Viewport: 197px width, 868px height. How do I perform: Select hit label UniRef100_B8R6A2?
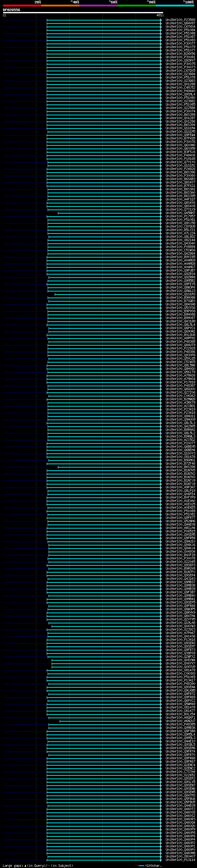tap(180, 430)
